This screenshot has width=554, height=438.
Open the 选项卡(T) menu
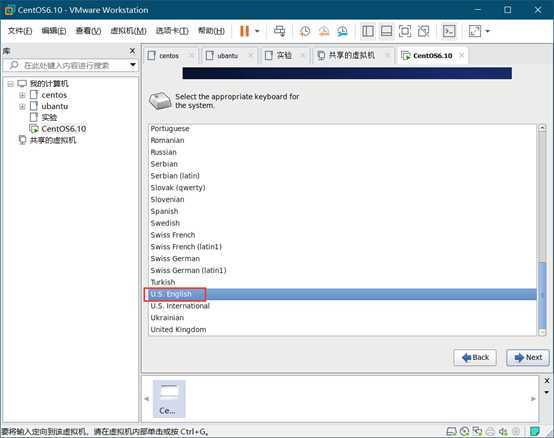[172, 31]
